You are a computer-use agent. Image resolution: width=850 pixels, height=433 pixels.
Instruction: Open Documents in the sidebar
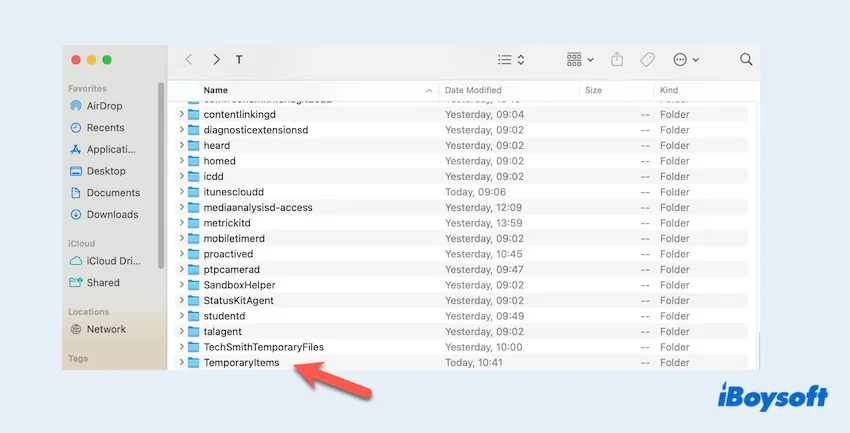point(105,192)
